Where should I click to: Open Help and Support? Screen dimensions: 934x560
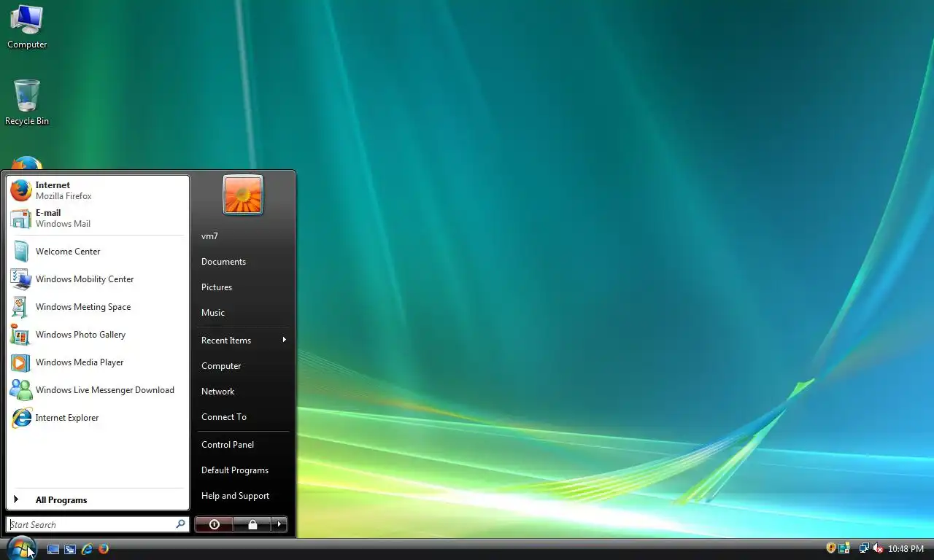(243, 496)
